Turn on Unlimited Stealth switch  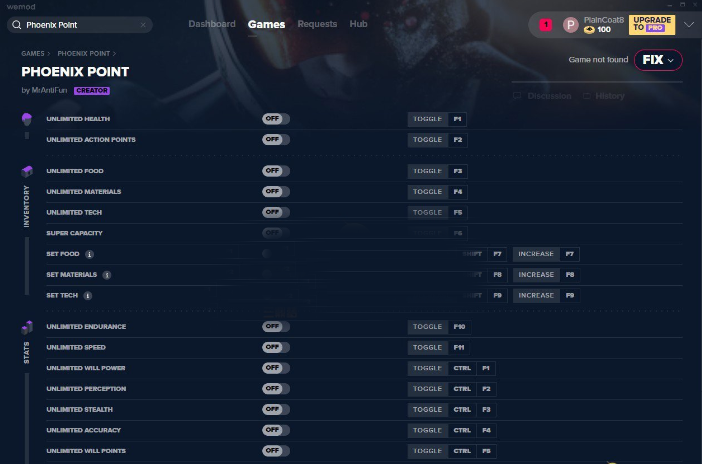pos(276,409)
